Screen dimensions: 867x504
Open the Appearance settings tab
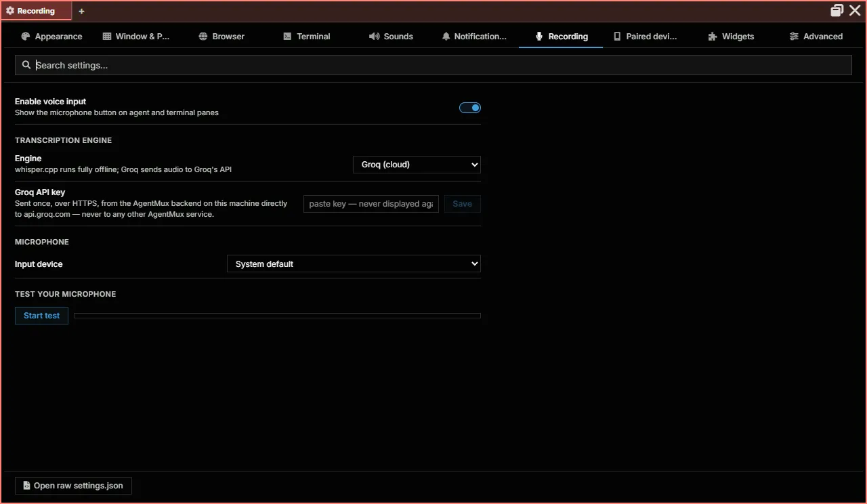(51, 37)
